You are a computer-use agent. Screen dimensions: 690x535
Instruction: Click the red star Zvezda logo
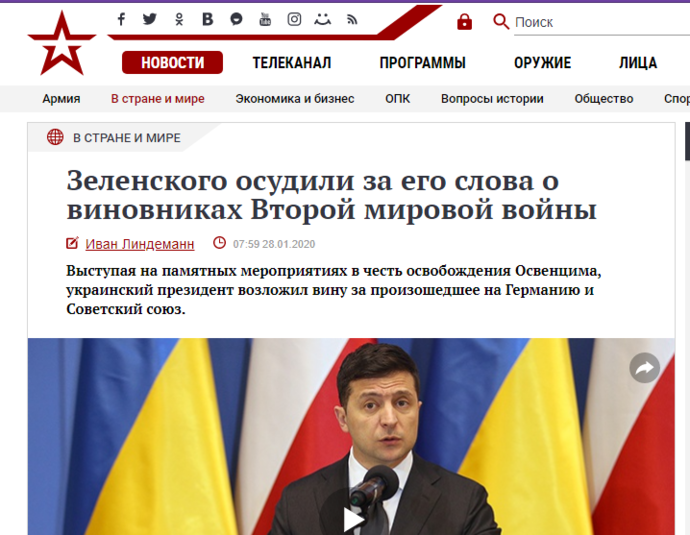[62, 43]
